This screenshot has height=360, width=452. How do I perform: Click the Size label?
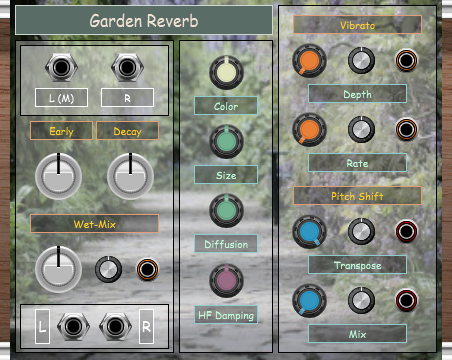[x=226, y=175]
